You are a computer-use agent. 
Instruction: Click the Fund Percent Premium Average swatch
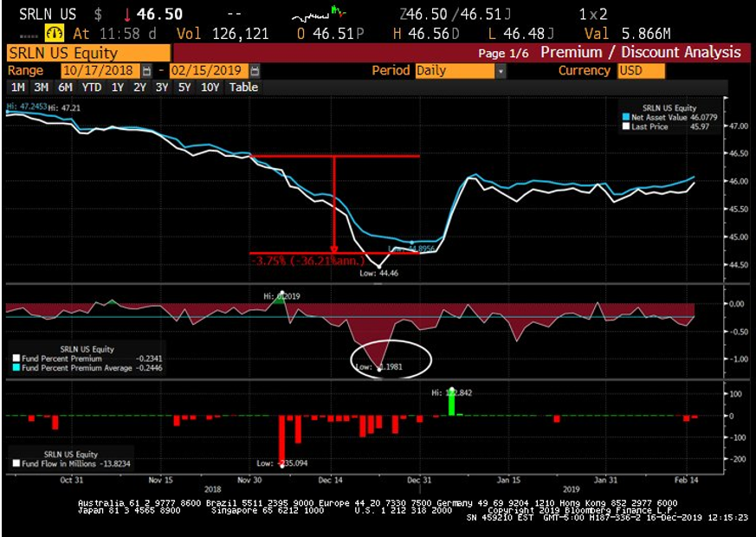(16, 368)
